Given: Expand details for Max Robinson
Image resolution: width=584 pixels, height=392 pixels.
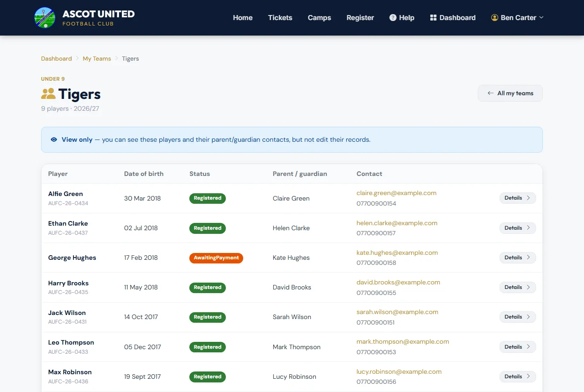Looking at the screenshot, I should [x=517, y=377].
